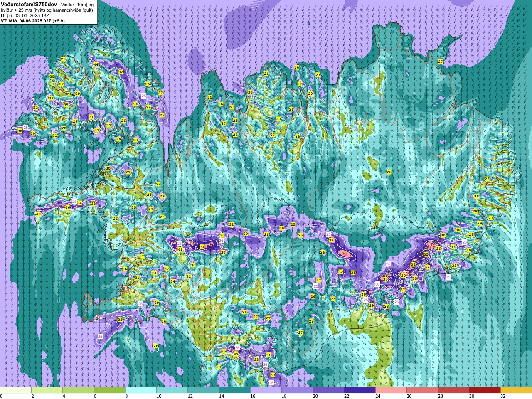Click the scale tick labeled 8
Screen dimensions: 532x399
(x=127, y=396)
